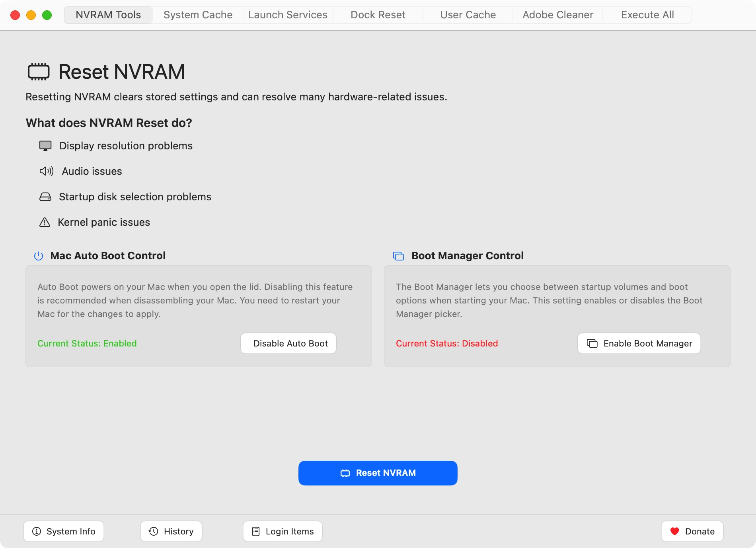Click the list document icon in Login Items
The width and height of the screenshot is (756, 548).
[x=256, y=531]
